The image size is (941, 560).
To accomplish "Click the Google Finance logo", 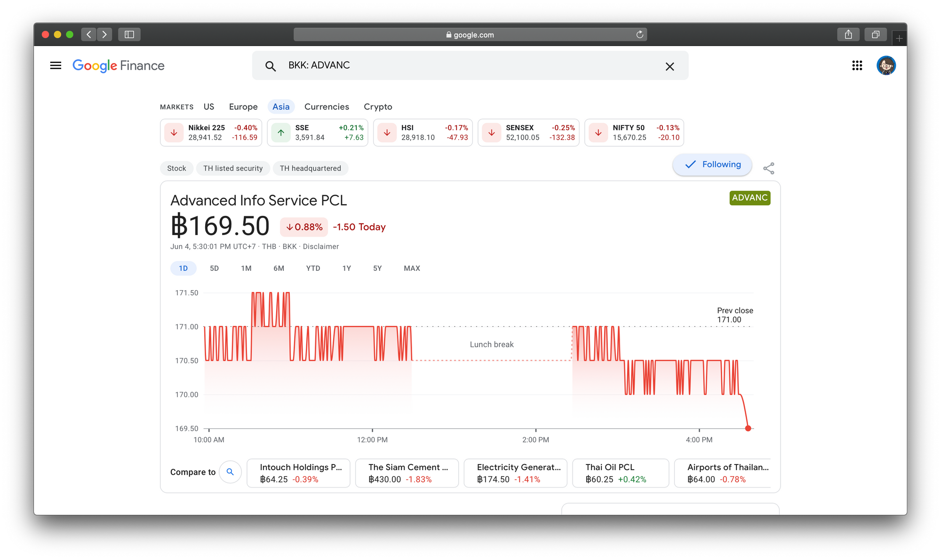I will tap(119, 65).
